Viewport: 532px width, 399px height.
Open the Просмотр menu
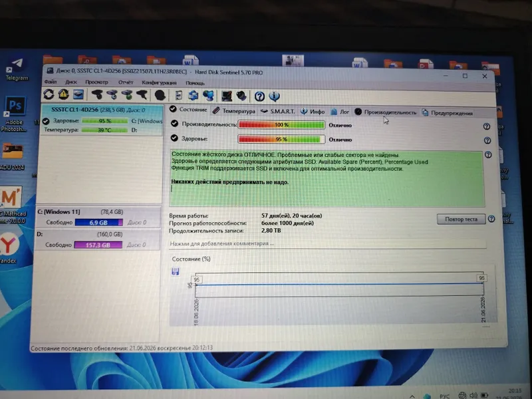[96, 82]
